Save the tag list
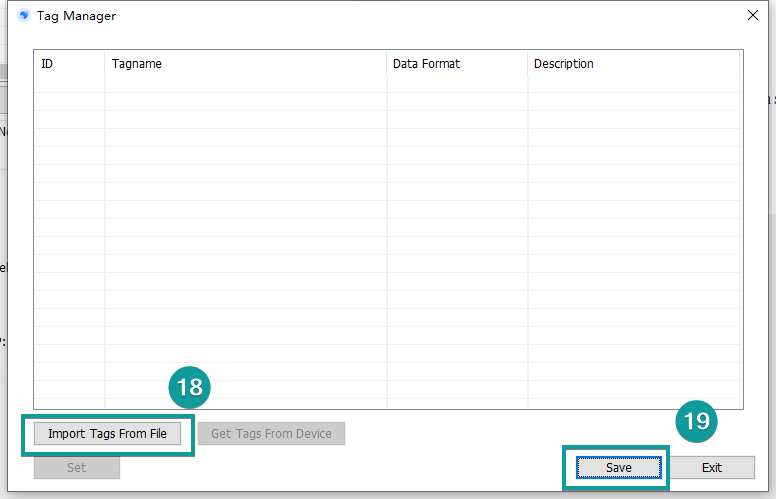This screenshot has height=499, width=776. (618, 467)
